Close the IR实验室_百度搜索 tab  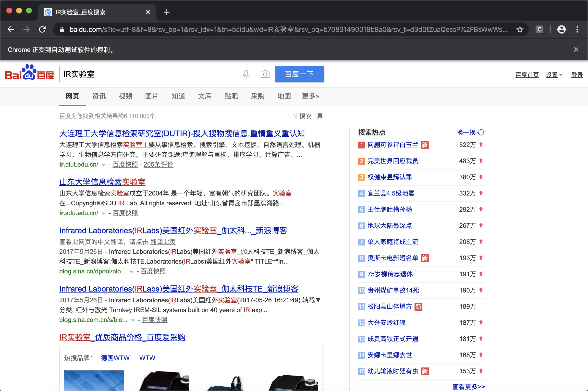(x=148, y=12)
